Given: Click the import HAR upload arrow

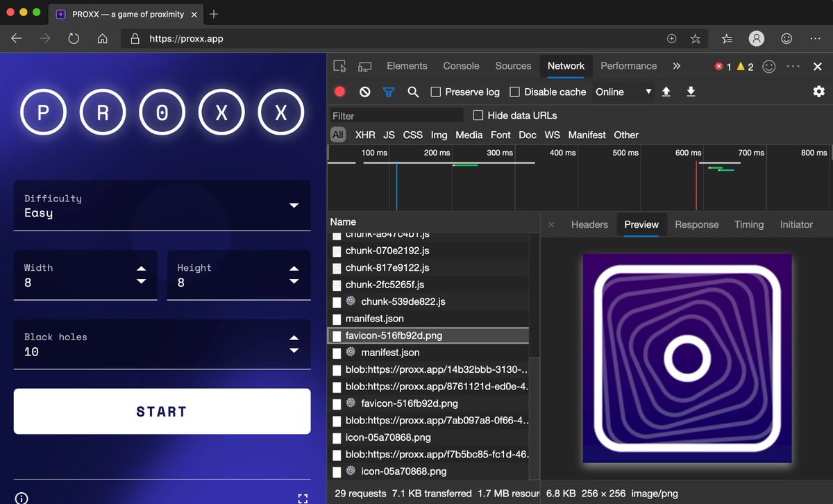Looking at the screenshot, I should pos(666,92).
